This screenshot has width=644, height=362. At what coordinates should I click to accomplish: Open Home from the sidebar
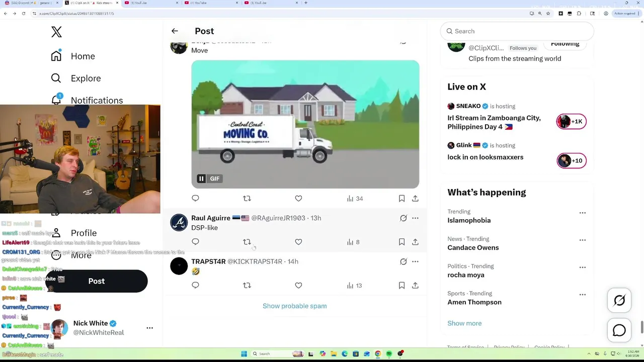tap(73, 56)
